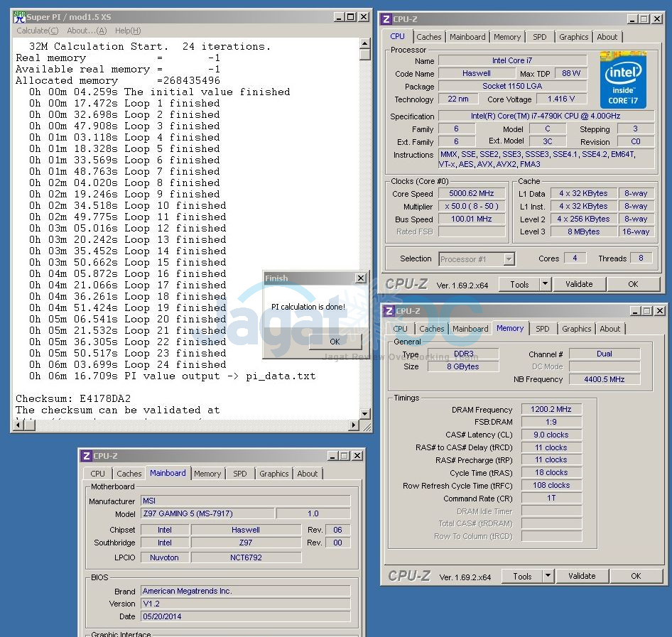Close the Finish dialog with the X
Image resolution: width=672 pixels, height=637 pixels.
pyautogui.click(x=360, y=278)
